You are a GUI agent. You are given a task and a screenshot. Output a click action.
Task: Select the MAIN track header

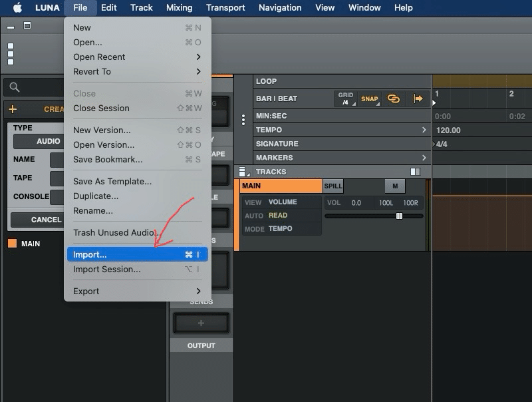click(281, 186)
